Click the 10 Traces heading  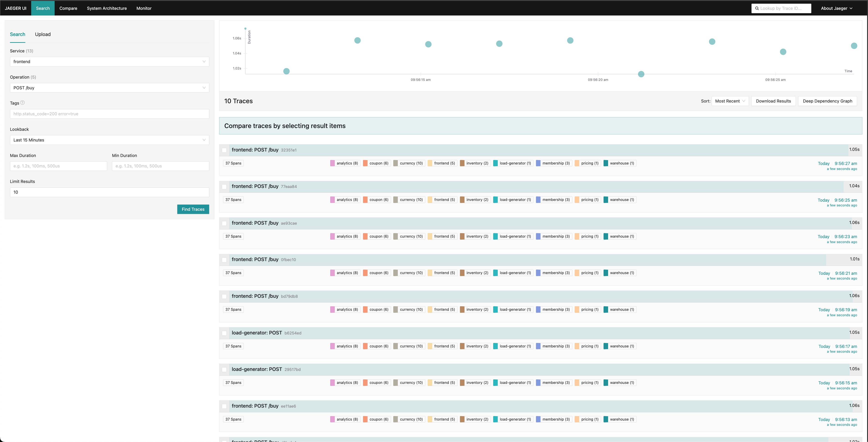238,101
